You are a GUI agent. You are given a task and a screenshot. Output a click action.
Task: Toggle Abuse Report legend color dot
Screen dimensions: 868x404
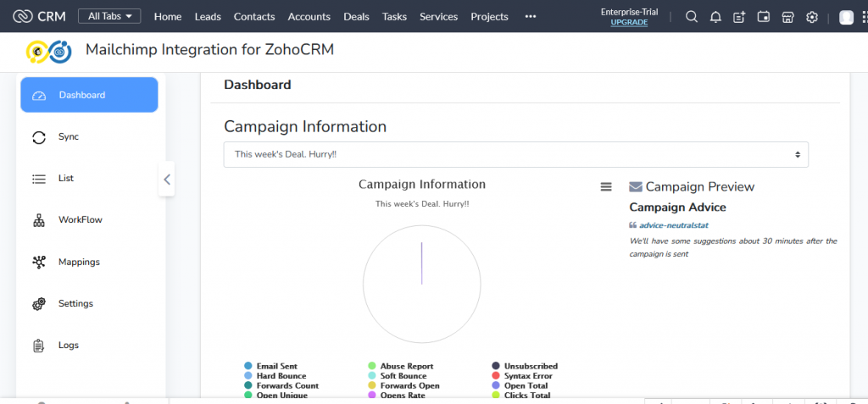pyautogui.click(x=372, y=366)
